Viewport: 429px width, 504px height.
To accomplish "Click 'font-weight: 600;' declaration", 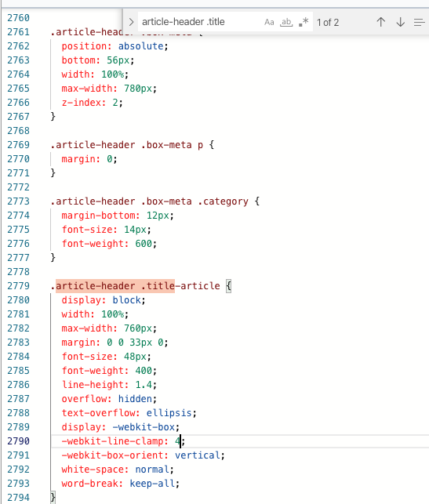I will pyautogui.click(x=109, y=244).
